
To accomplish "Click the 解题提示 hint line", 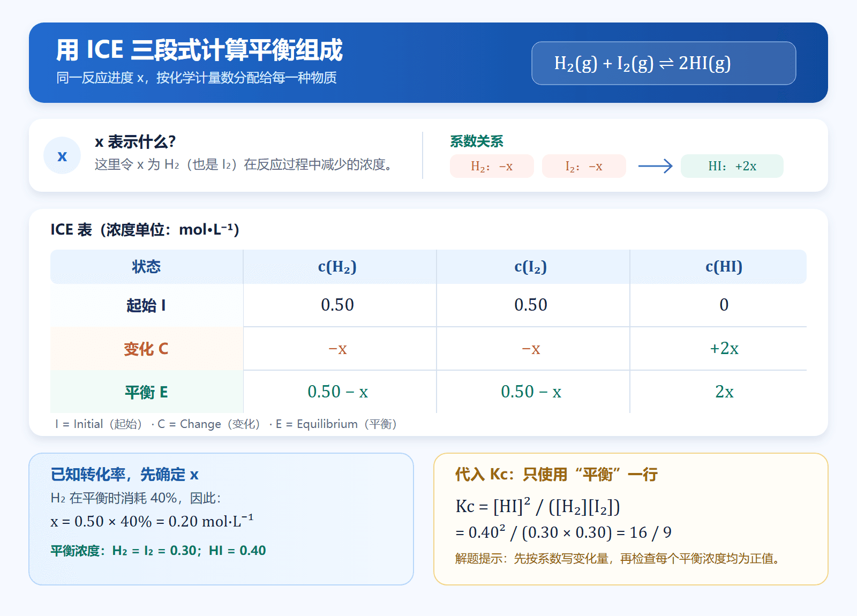I will coord(619,559).
